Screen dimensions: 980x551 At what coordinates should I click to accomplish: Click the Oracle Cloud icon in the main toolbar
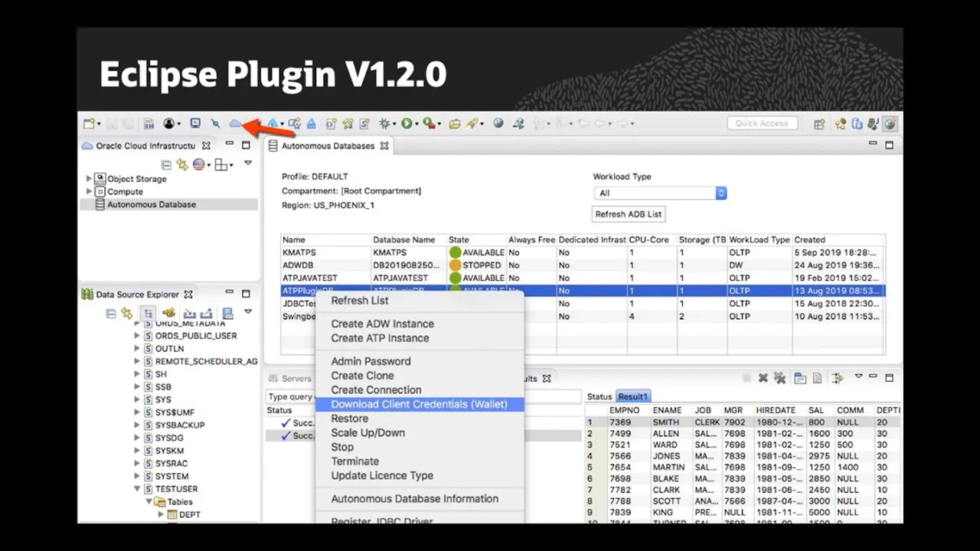click(x=235, y=123)
